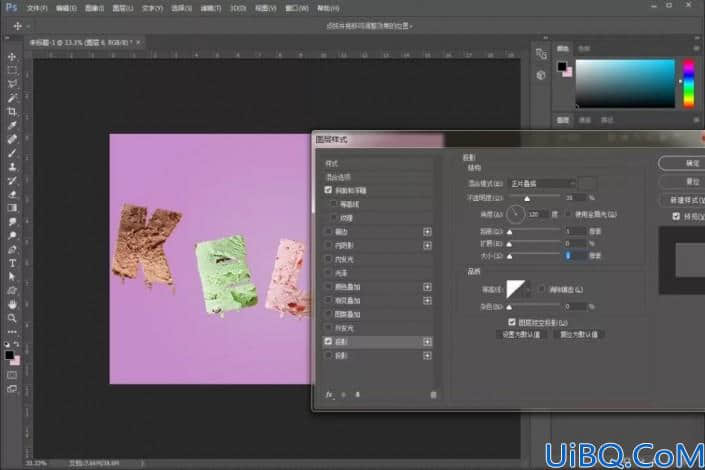Screen dimensions: 705x470
Task: Select the Horizontal Type tool
Action: click(12, 263)
